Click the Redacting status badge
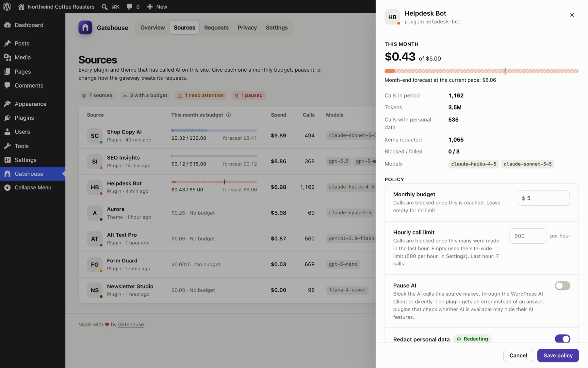The width and height of the screenshot is (588, 368). [x=472, y=339]
